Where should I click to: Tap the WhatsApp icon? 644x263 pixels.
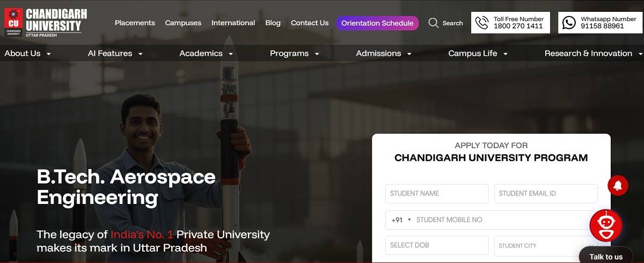tap(569, 23)
